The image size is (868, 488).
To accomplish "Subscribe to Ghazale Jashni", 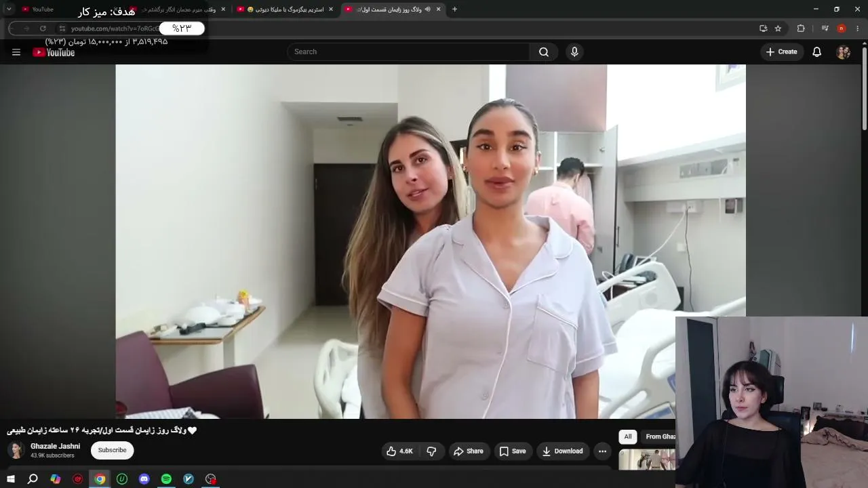I will 113,451.
